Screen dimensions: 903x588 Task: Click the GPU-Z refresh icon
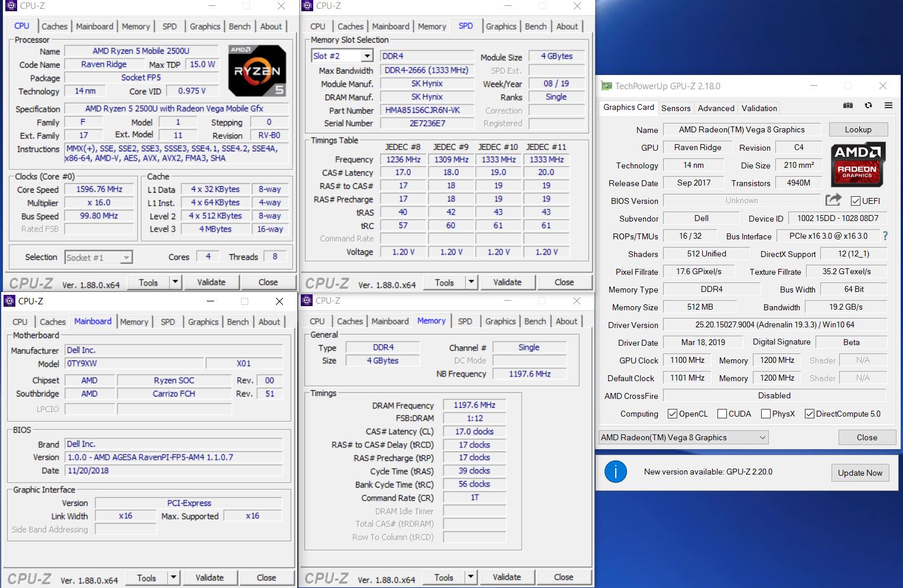click(x=868, y=105)
